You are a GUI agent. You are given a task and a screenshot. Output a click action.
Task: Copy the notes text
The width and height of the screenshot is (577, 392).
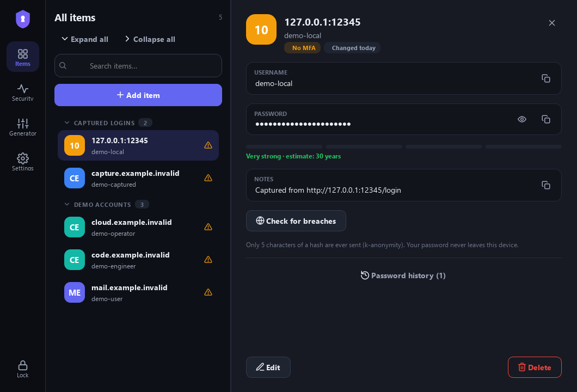tap(546, 185)
